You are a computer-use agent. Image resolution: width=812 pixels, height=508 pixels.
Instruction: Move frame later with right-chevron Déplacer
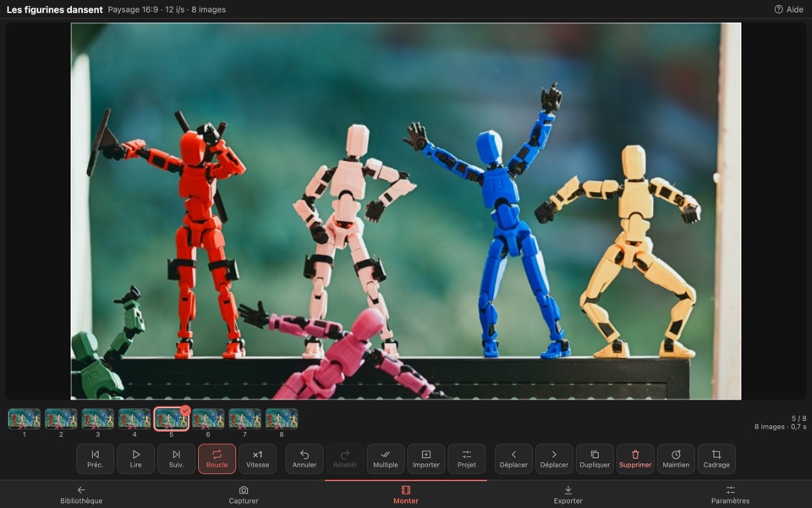[554, 459]
